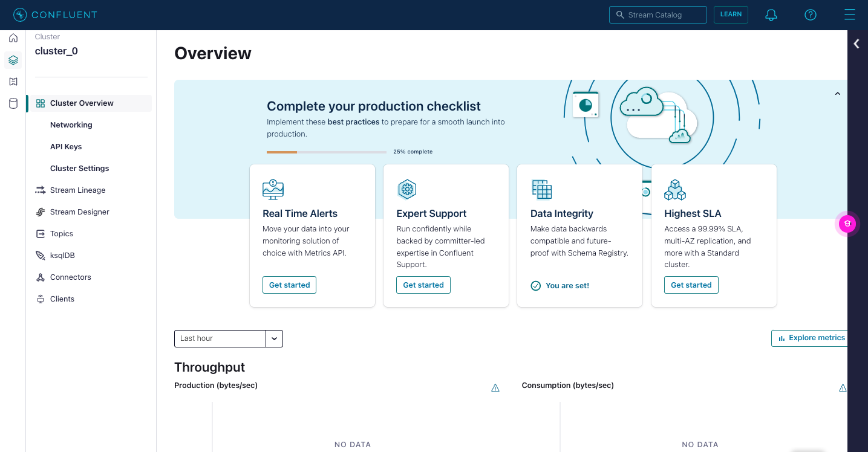This screenshot has width=868, height=452.
Task: Click the 'best practices' bold text
Action: pos(353,122)
